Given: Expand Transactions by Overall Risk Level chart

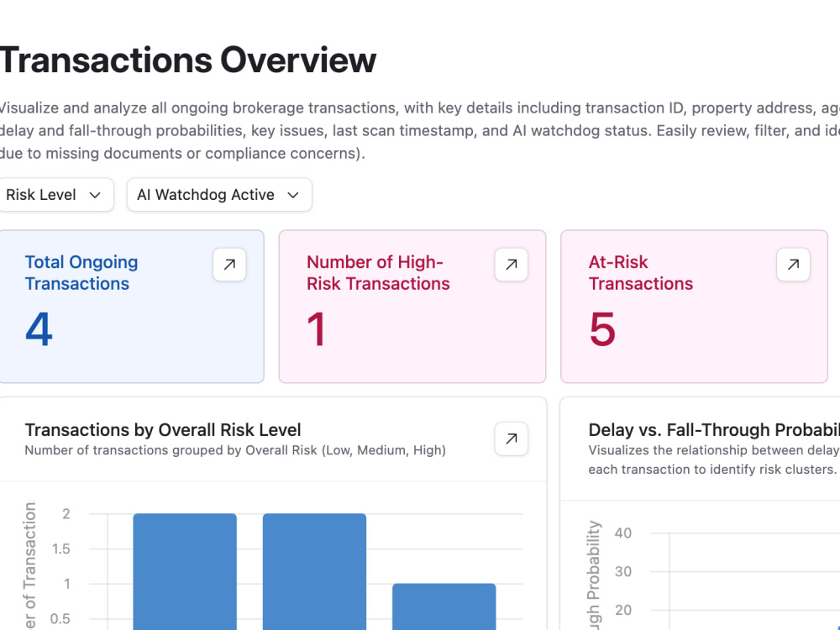Looking at the screenshot, I should pyautogui.click(x=511, y=438).
